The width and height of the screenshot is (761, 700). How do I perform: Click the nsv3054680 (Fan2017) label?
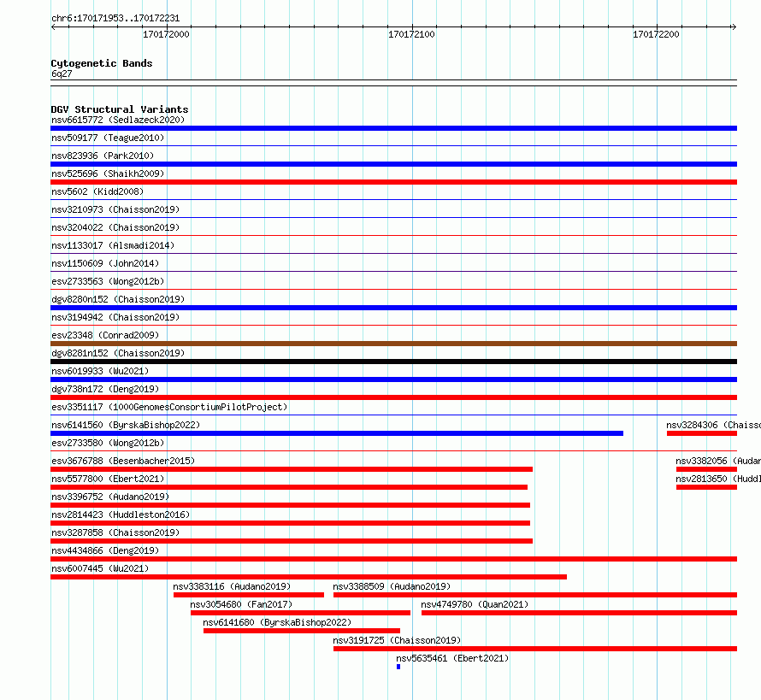point(241,604)
